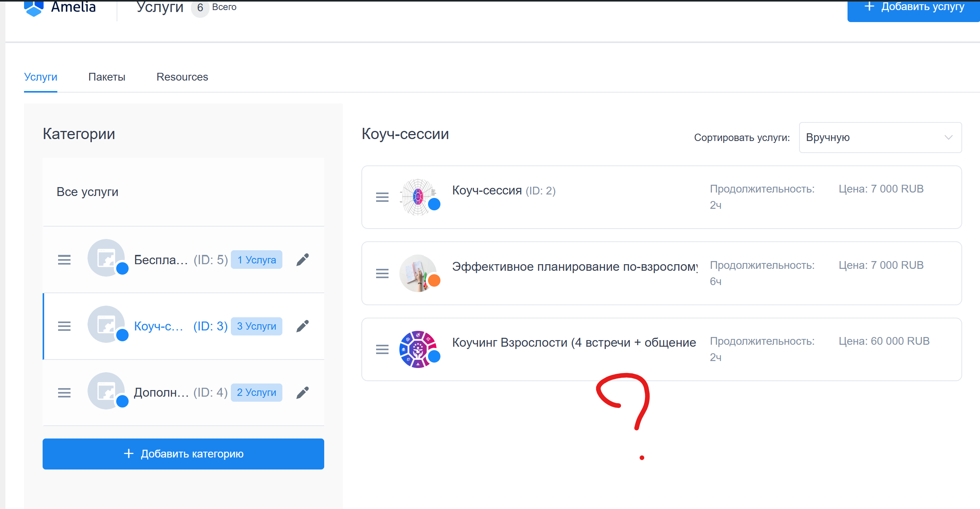The image size is (980, 509).
Task: Edit the Коуч-с… category with pencil icon
Action: (x=303, y=326)
